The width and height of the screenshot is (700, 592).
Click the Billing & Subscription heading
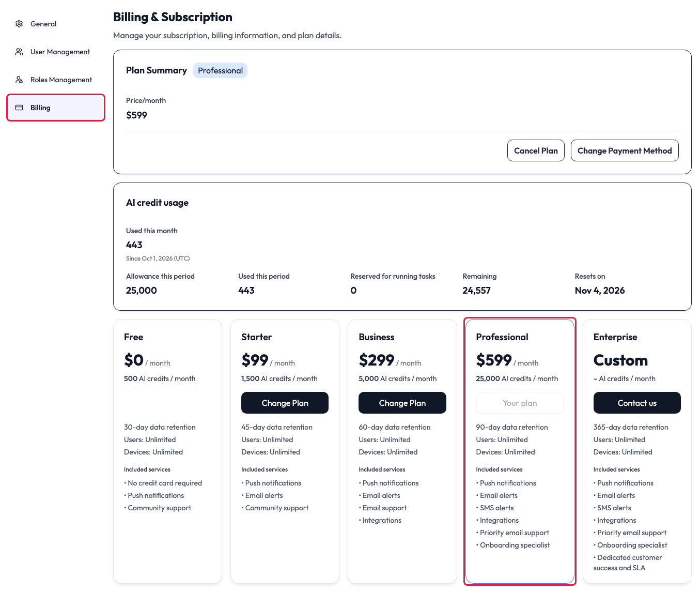(x=173, y=17)
